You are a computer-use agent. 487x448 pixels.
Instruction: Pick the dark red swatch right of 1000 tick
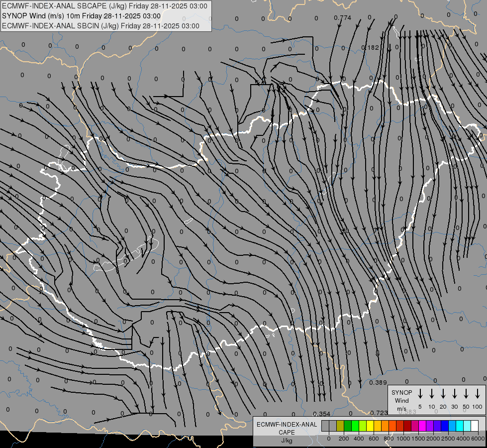(407, 426)
